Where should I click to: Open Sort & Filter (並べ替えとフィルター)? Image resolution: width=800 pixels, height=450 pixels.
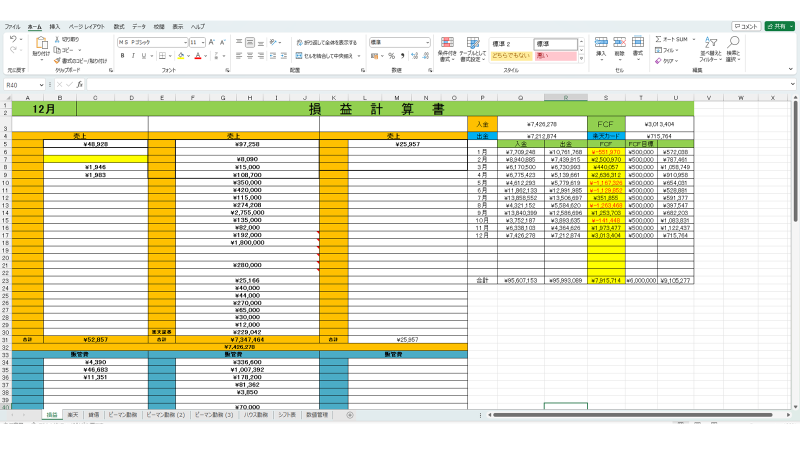click(708, 46)
